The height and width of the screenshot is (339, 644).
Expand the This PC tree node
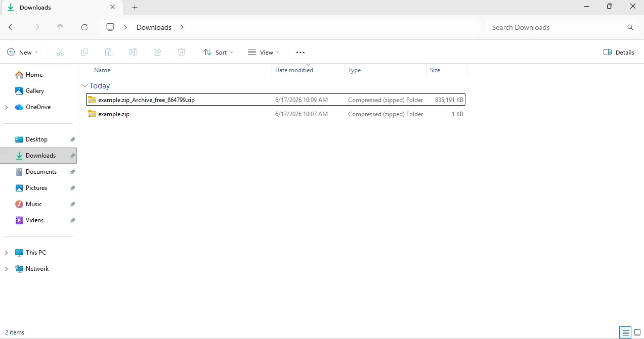(x=6, y=253)
